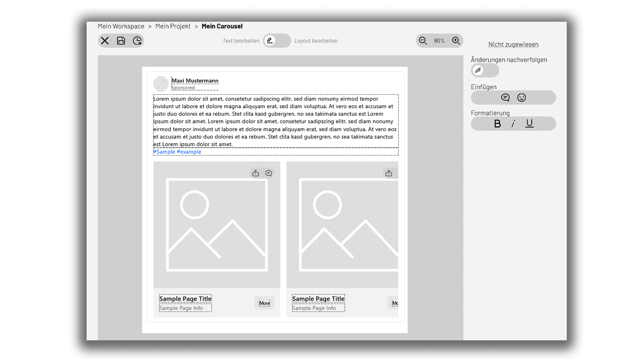Viewport: 644px width, 362px height.
Task: Switch the Text/Layout bearbeiten toggle
Action: click(277, 41)
